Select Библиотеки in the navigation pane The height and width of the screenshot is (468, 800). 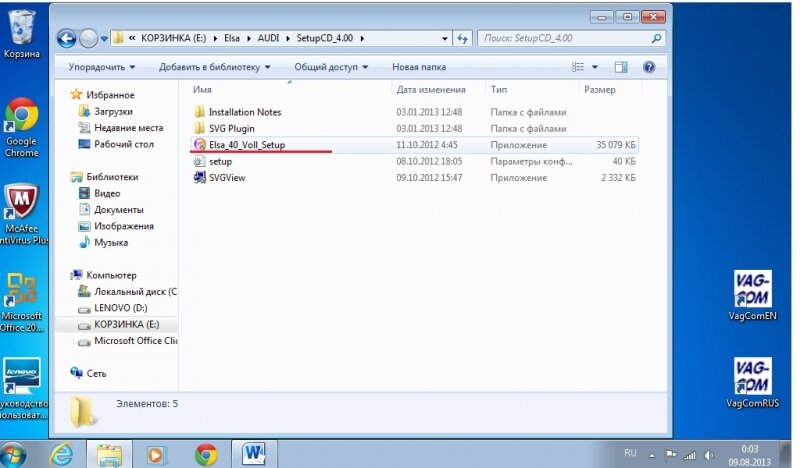coord(112,177)
